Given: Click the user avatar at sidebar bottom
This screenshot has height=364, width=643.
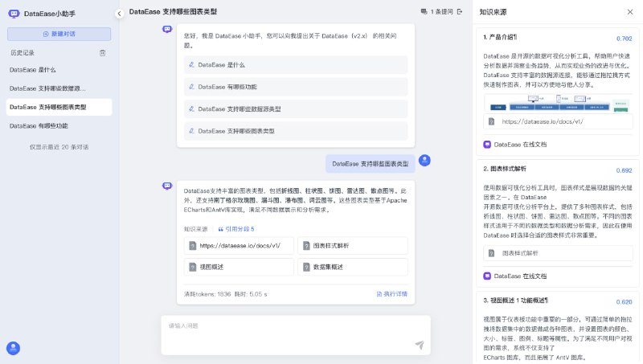Looking at the screenshot, I should point(13,348).
